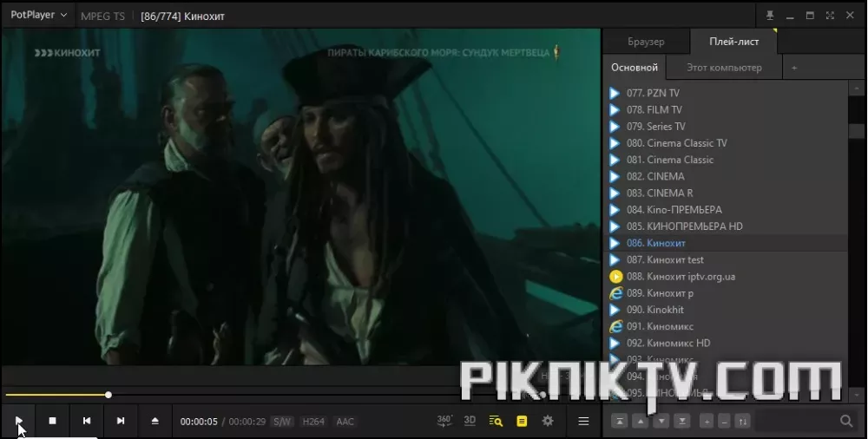868x439 pixels.
Task: Select 079. Series TV channel
Action: point(725,126)
